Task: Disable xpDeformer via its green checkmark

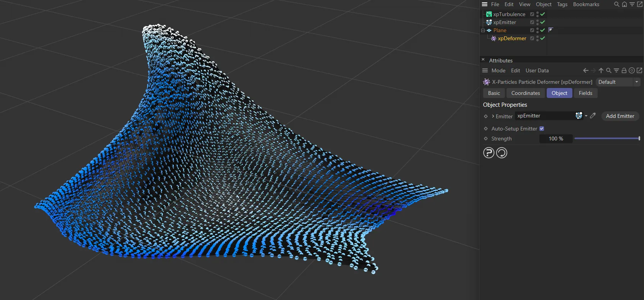Action: coord(542,38)
